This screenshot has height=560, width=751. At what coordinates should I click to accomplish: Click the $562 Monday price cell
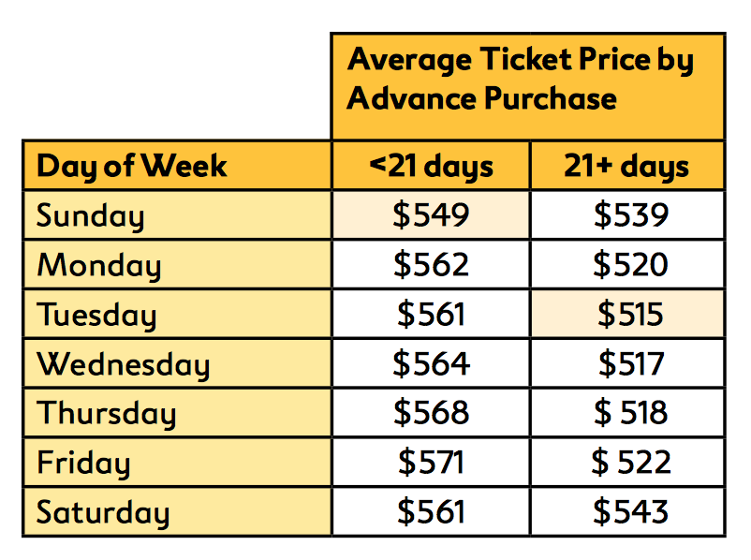[431, 265]
